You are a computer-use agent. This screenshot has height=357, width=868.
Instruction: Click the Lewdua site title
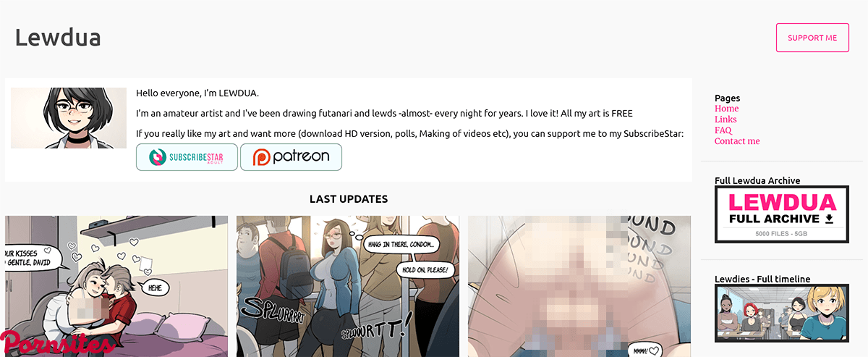(x=58, y=37)
